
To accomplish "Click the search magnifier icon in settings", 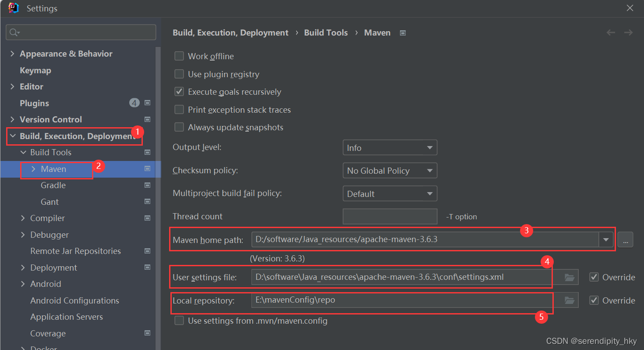I will (x=14, y=32).
